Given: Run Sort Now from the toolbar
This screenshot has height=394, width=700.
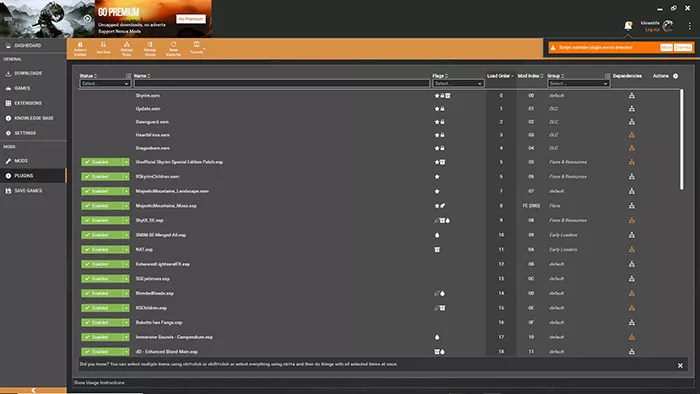Looking at the screenshot, I should tap(103, 48).
